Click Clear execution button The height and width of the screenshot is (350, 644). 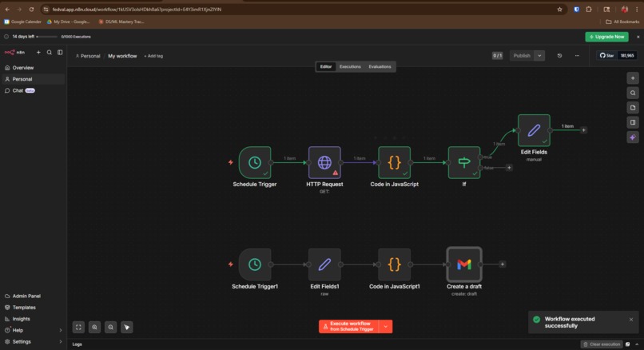click(602, 344)
